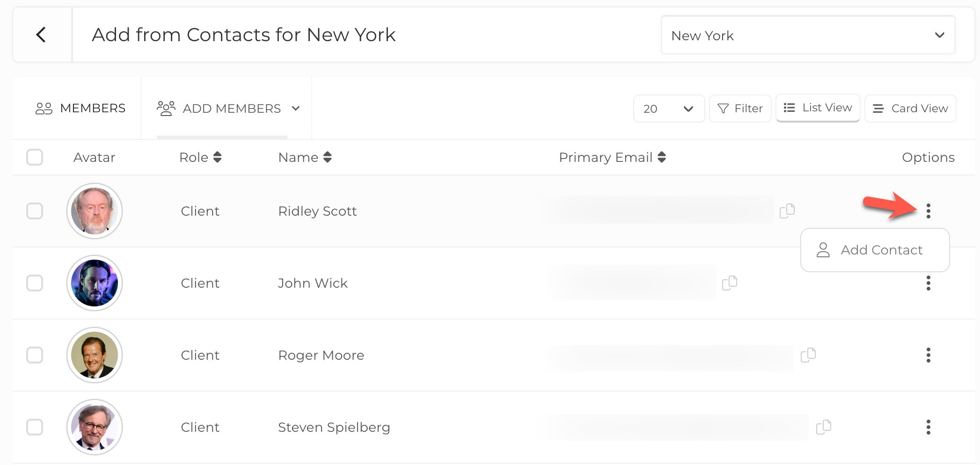
Task: Toggle the select-all checkbox in header
Action: click(x=35, y=157)
